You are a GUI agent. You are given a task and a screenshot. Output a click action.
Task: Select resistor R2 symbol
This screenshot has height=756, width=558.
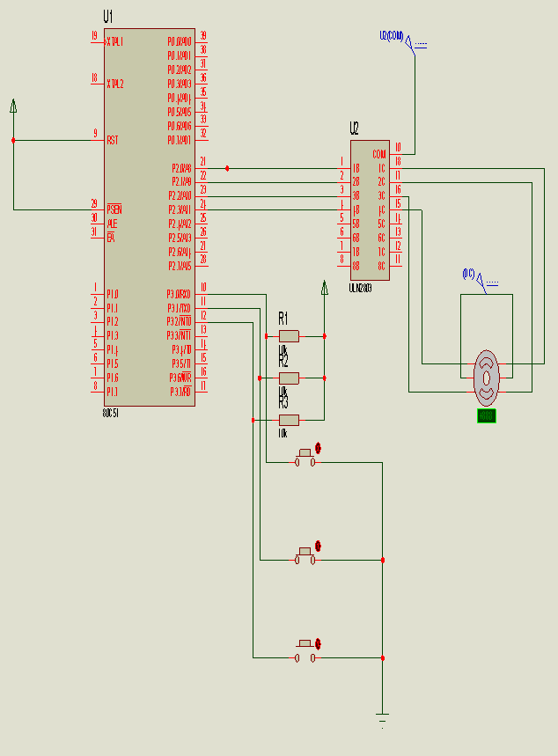click(289, 378)
